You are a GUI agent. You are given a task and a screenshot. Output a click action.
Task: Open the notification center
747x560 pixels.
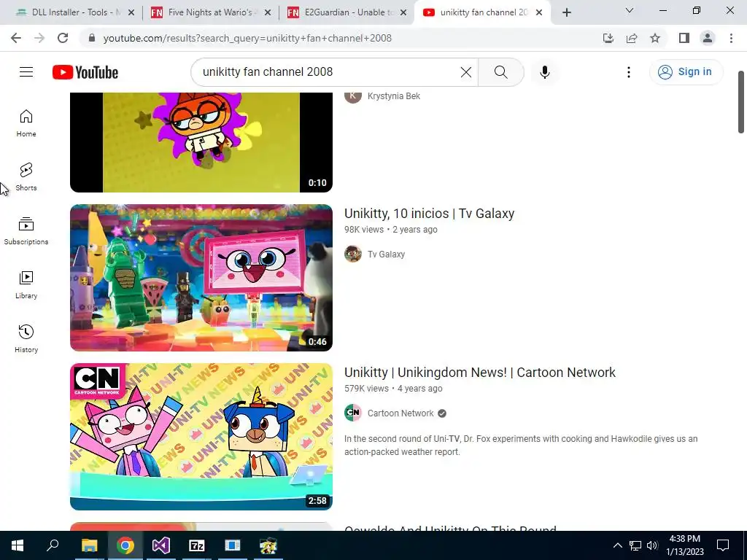723,545
